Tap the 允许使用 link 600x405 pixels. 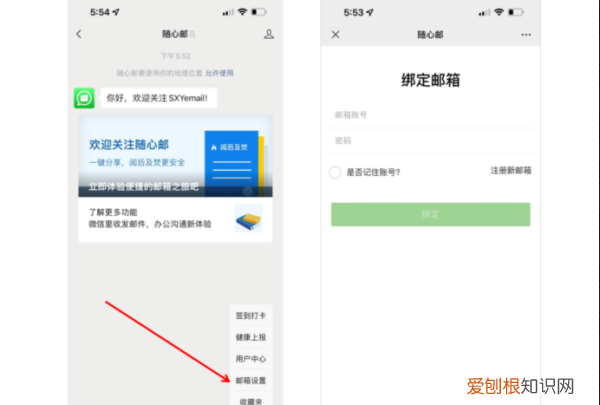tap(219, 73)
